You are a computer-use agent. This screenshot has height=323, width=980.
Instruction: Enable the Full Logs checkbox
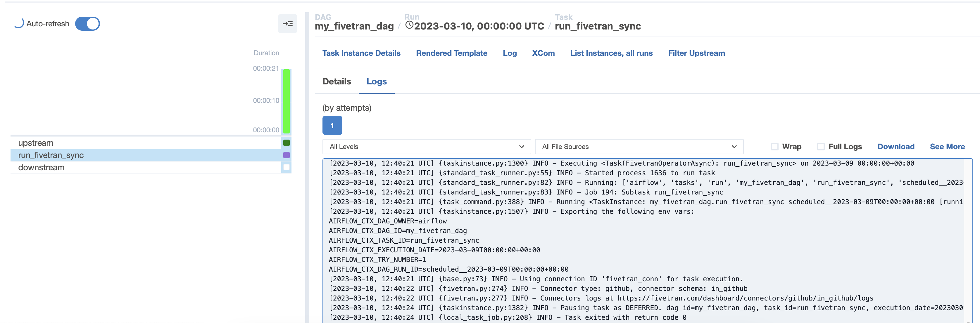point(821,146)
